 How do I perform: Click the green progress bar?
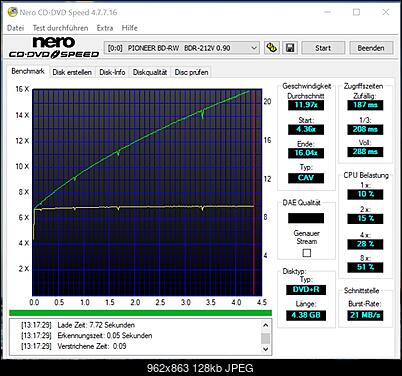point(140,313)
